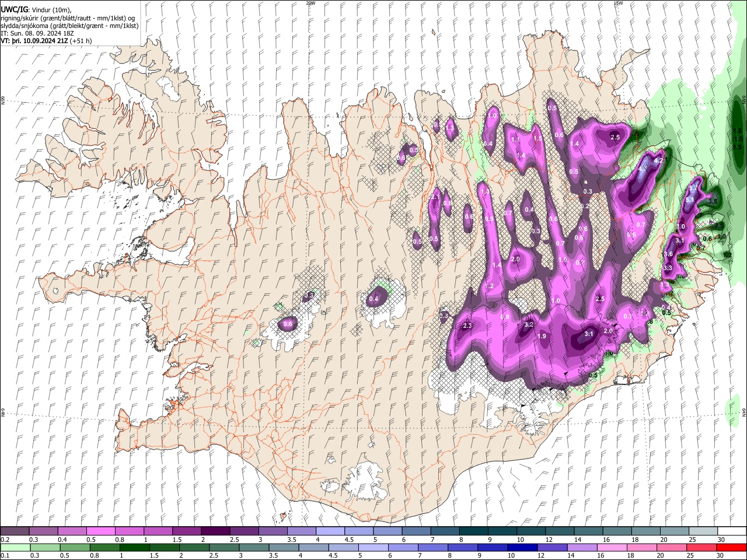Screen dimensions: 747x560
Task: Click the bright pink 0.5–0.8 swatch in upper legend row
Action: point(101,531)
